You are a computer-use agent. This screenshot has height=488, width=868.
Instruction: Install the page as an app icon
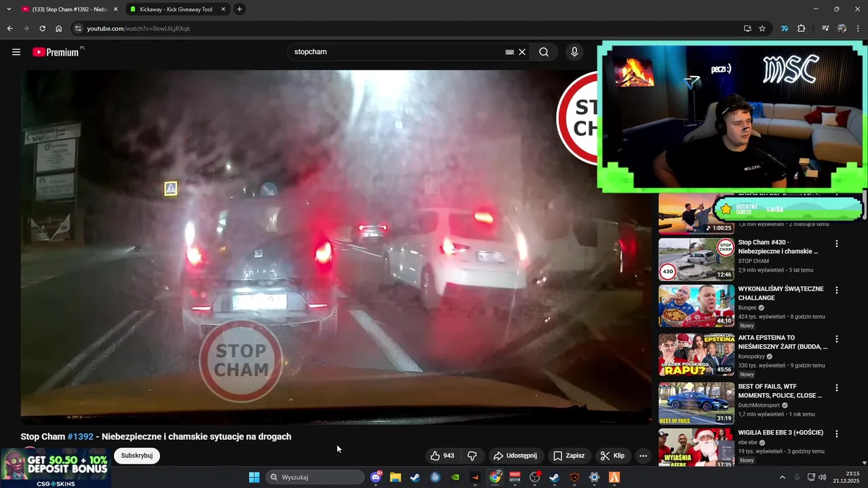click(x=747, y=28)
